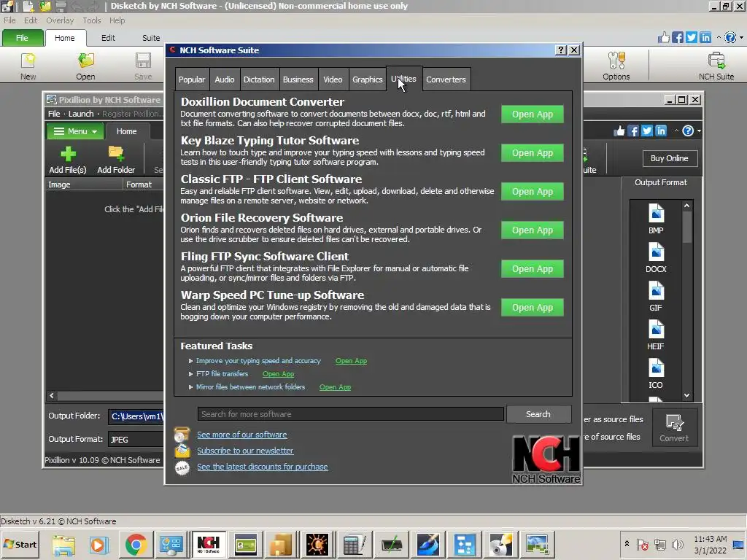Open Pixillion green Menu dropdown
747x560 pixels.
pos(75,131)
